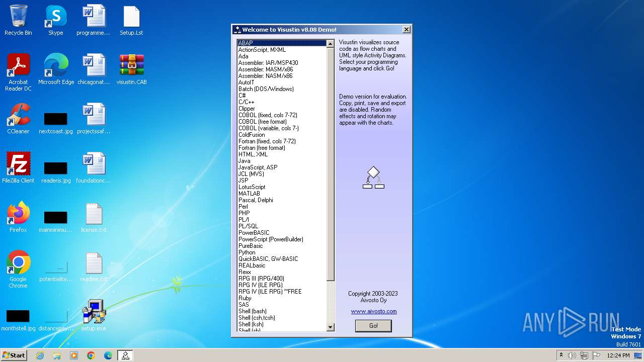Screen dimensions: 644x362
Task: Select the readeris.jpg image file
Action: coord(56,172)
